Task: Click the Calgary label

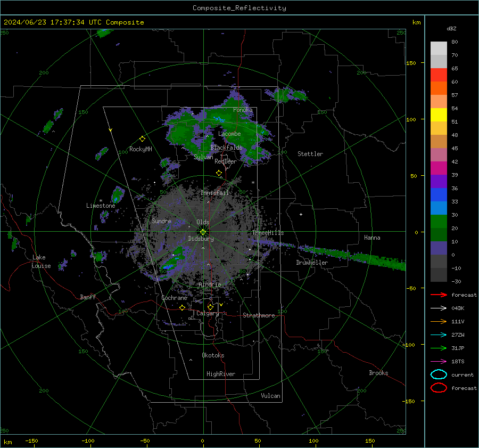Action: [x=208, y=313]
